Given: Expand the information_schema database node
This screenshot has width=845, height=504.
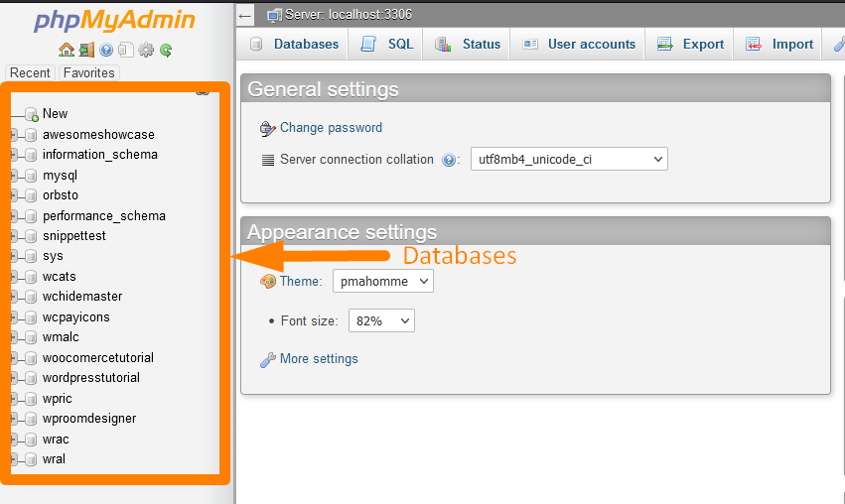Looking at the screenshot, I should pyautogui.click(x=14, y=155).
